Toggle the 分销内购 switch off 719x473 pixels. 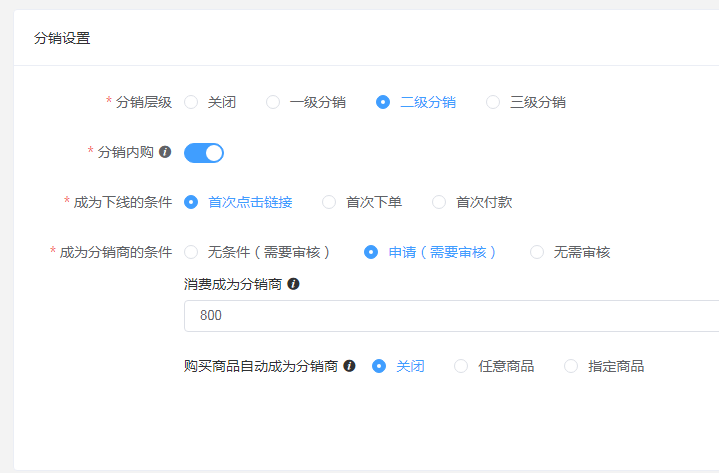[204, 153]
